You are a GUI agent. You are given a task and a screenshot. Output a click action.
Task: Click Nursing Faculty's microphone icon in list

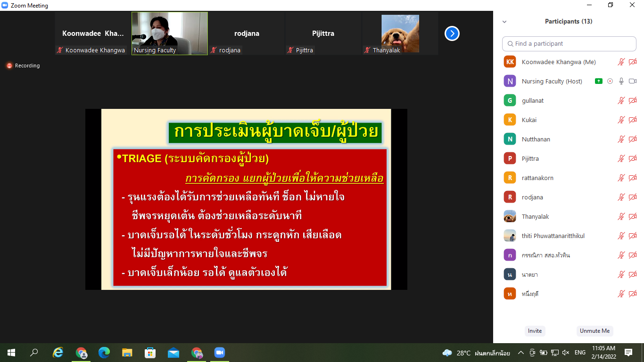click(621, 81)
